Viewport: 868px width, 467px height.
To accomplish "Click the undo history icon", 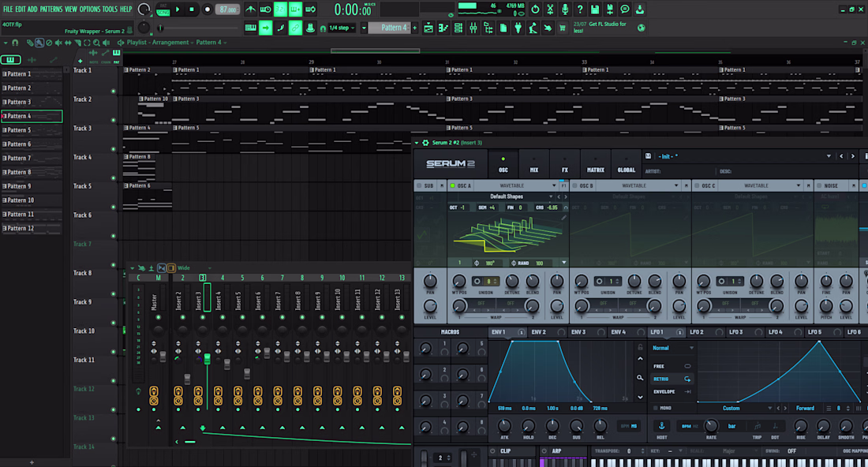I will pos(535,9).
